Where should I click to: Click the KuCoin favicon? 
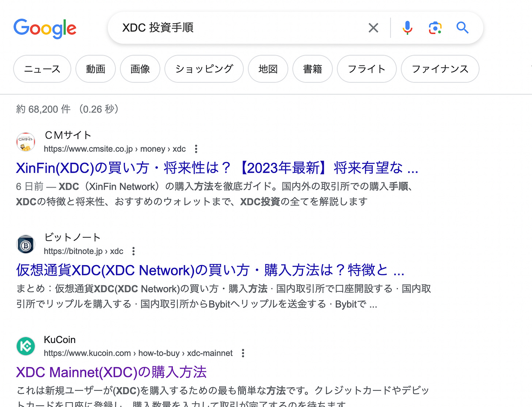[26, 346]
